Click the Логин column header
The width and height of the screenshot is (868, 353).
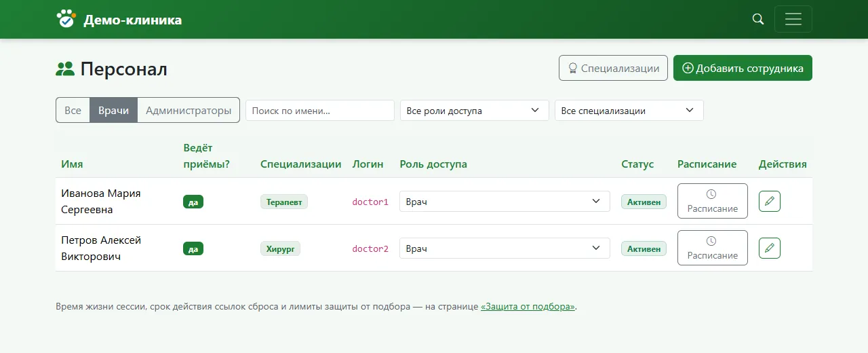click(x=368, y=164)
